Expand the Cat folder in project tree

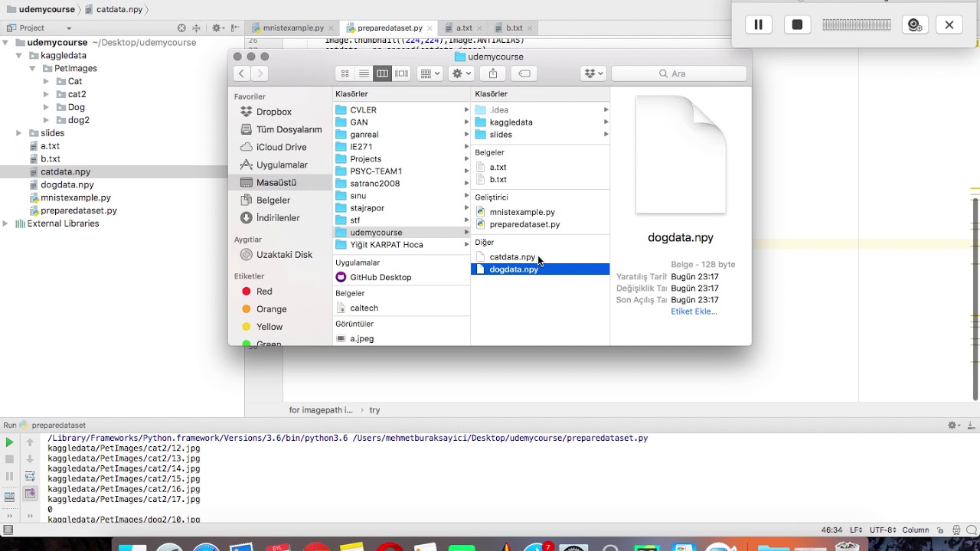pyautogui.click(x=46, y=81)
